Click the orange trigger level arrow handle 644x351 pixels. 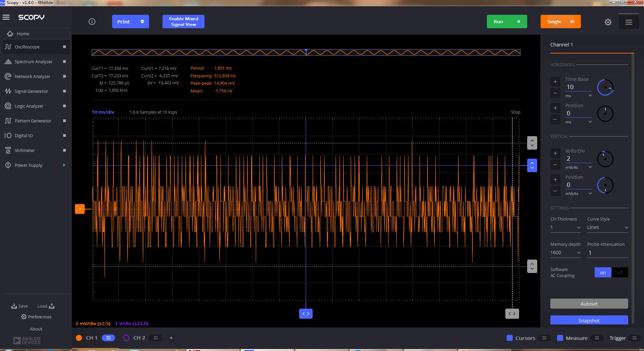[x=80, y=209]
